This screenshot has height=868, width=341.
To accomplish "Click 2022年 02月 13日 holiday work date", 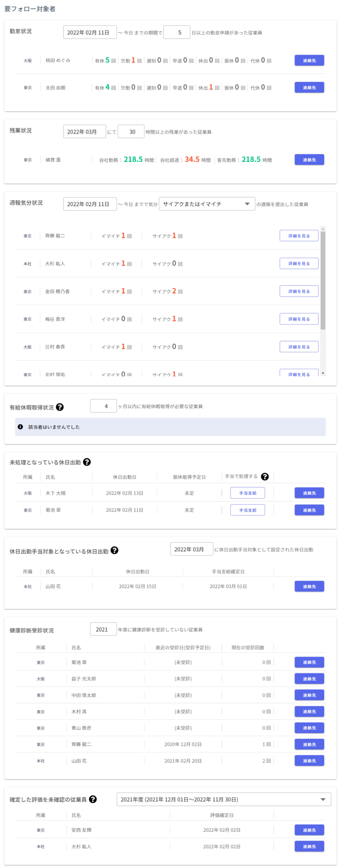I will [x=125, y=493].
